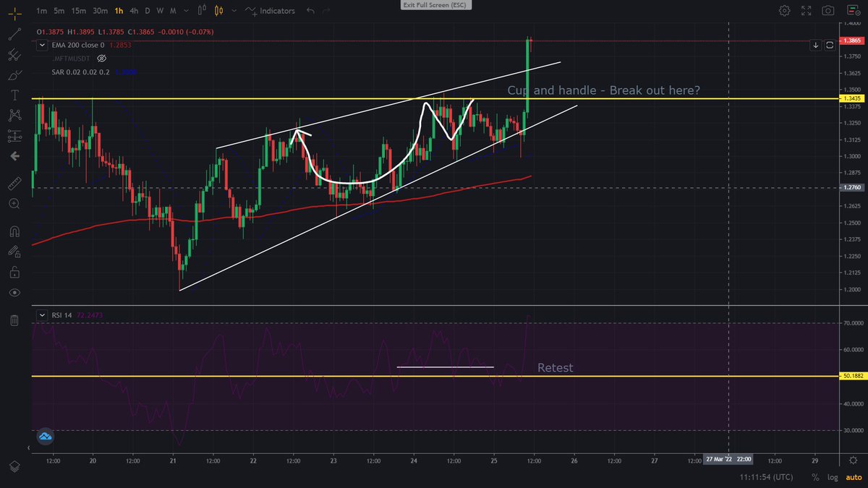Click the current price label 1.3865
868x488 pixels.
click(x=851, y=41)
